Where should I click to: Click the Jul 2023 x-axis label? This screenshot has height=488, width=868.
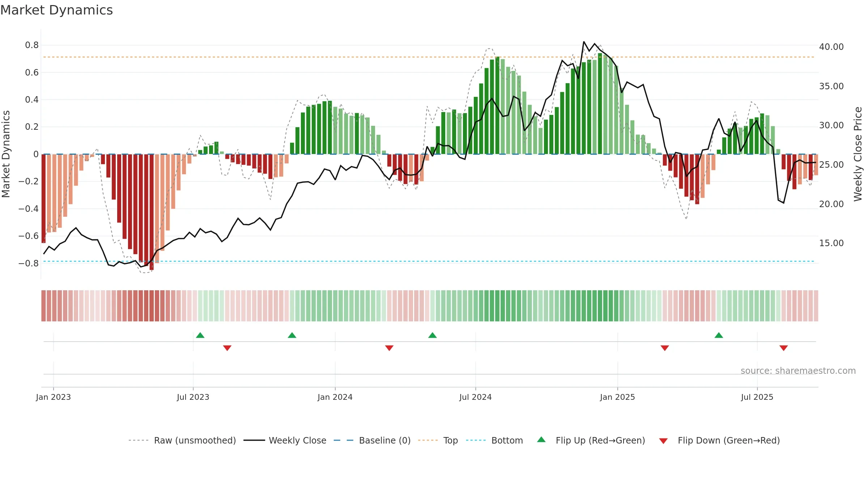pyautogui.click(x=193, y=397)
